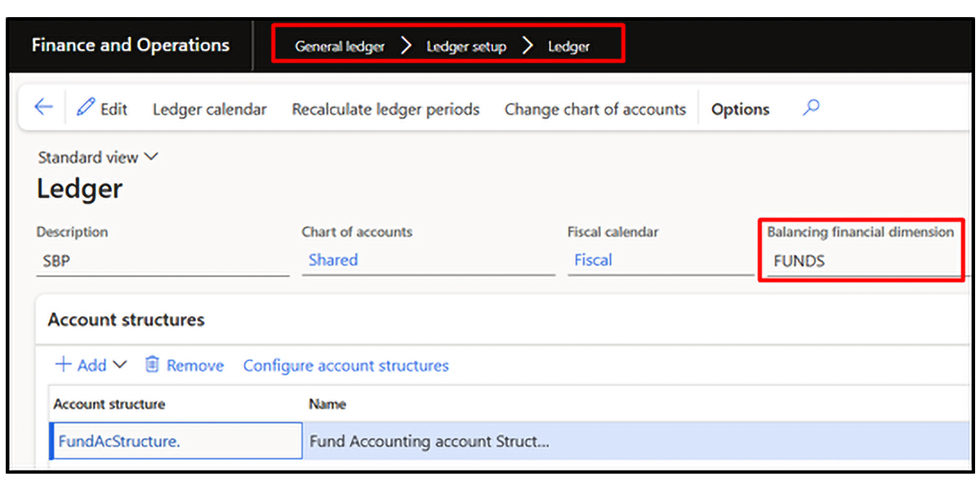
Task: Open the Ledger calendar action
Action: [x=210, y=109]
